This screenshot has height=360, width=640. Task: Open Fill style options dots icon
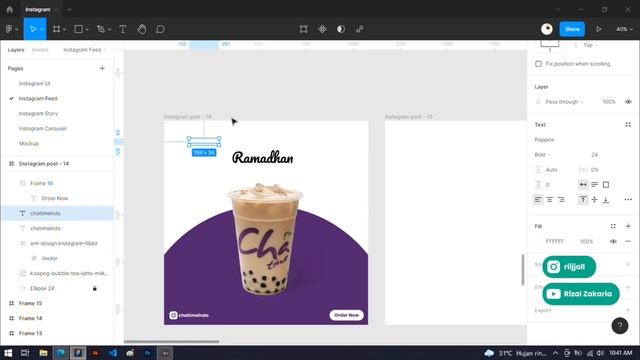tap(613, 226)
